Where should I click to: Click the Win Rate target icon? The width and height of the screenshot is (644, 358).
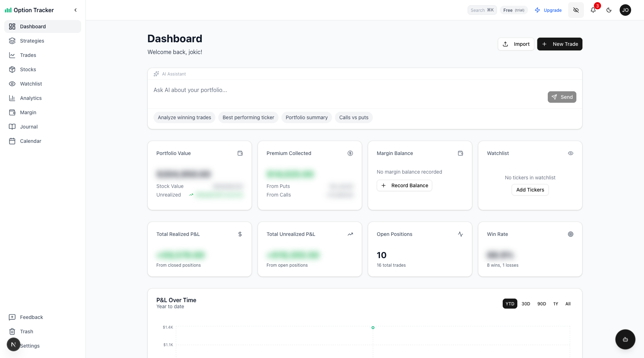(x=571, y=234)
